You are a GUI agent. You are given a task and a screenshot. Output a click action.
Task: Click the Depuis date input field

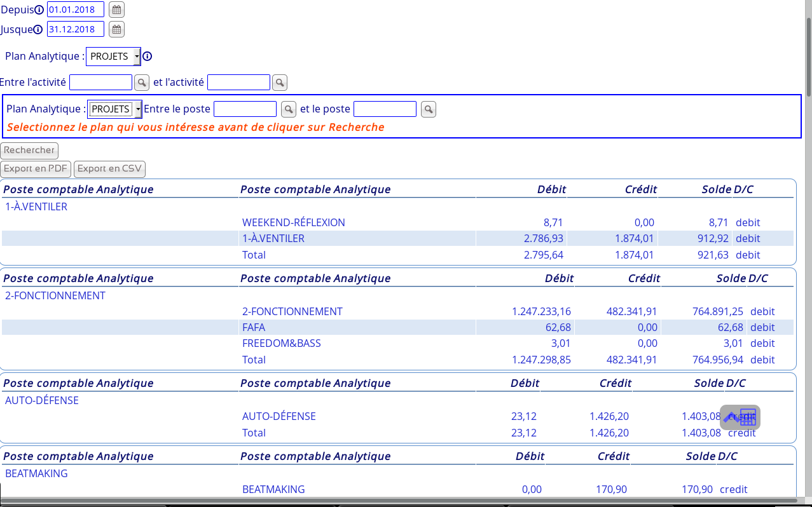pyautogui.click(x=75, y=10)
